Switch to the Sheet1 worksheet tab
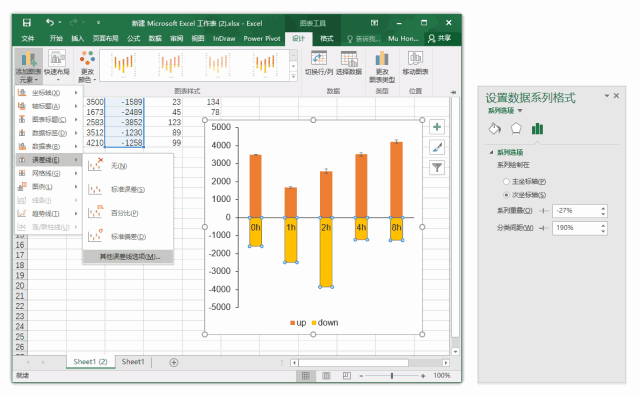 point(133,362)
